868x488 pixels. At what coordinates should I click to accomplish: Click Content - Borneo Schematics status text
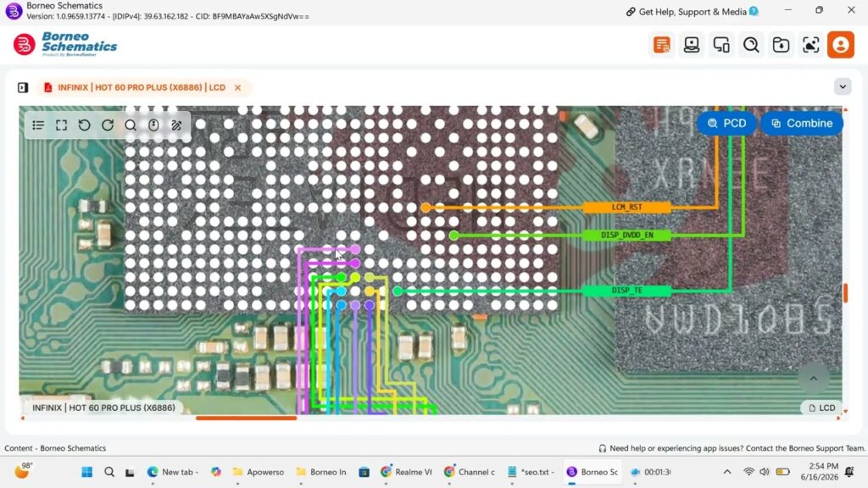pos(55,448)
